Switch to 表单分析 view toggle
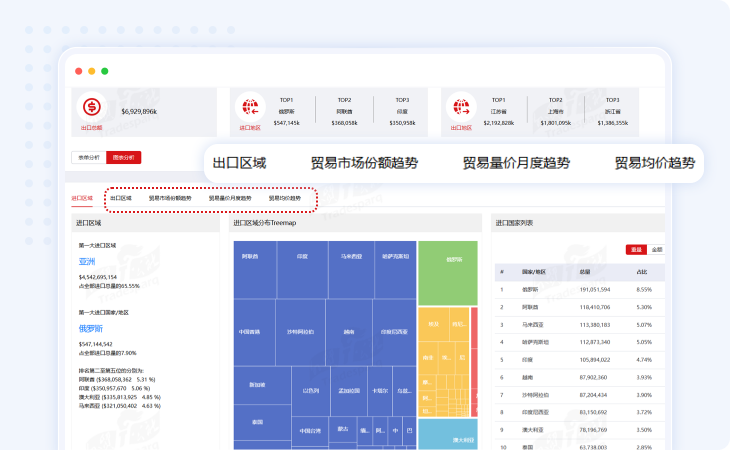The height and width of the screenshot is (450, 730). (x=87, y=157)
